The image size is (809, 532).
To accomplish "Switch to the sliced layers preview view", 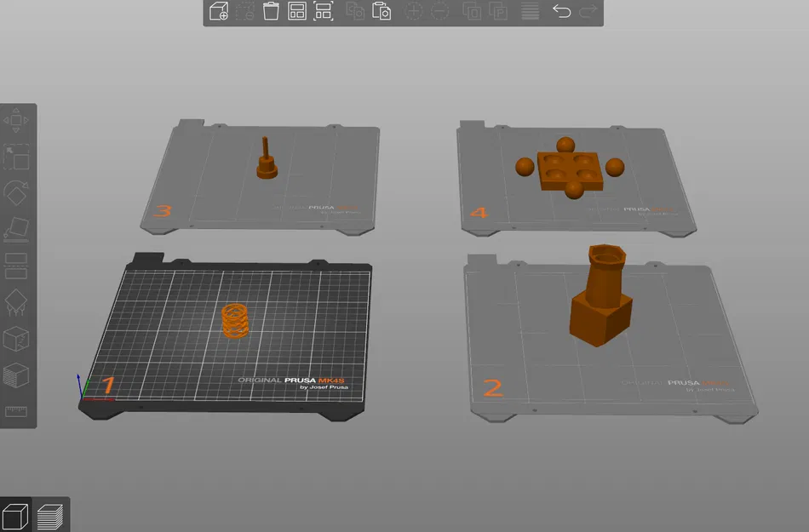I will click(x=50, y=516).
